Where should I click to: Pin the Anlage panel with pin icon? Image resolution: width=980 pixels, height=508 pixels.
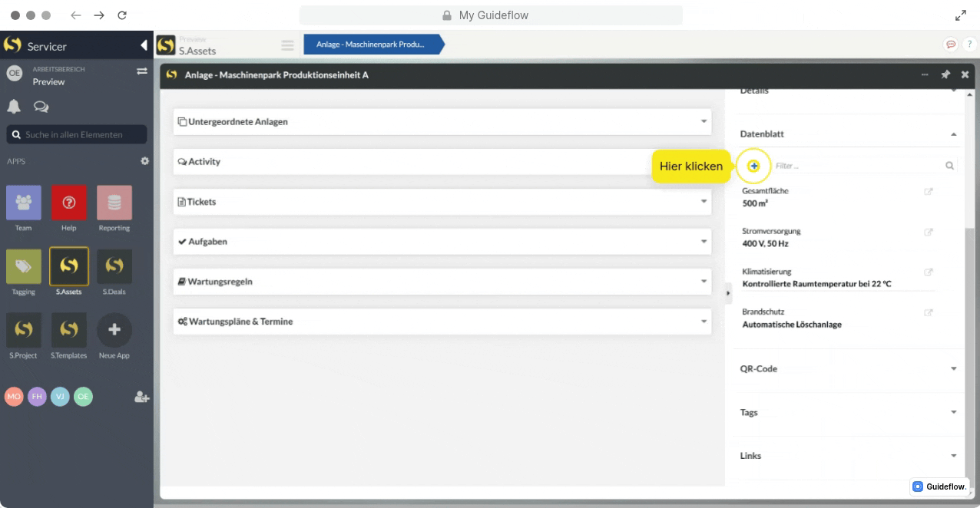coord(945,75)
